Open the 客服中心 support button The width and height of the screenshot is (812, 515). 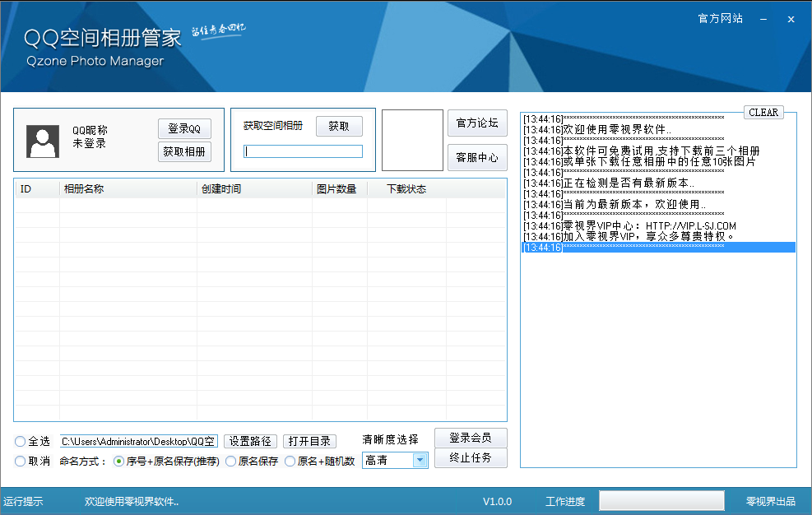pos(477,158)
